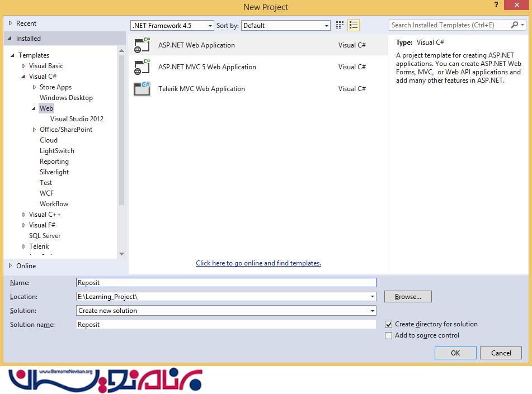Open the Sort by dropdown
532x394 pixels.
click(327, 26)
